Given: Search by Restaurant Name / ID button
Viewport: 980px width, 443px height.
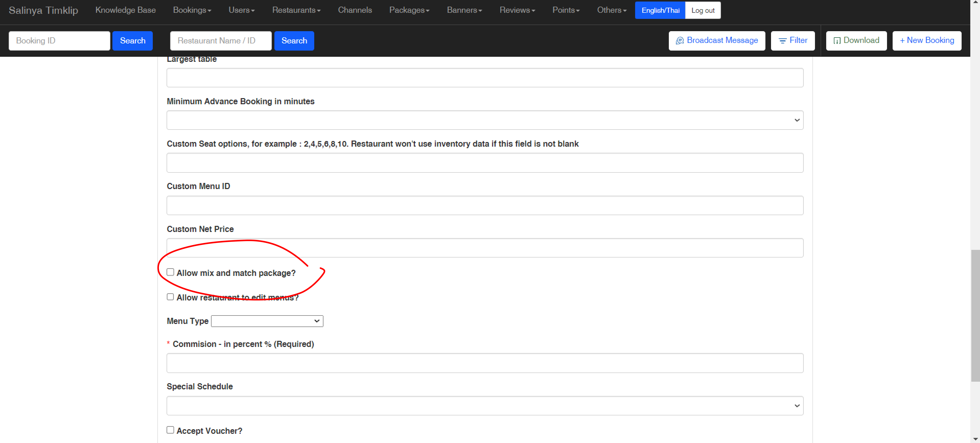Looking at the screenshot, I should click(294, 41).
